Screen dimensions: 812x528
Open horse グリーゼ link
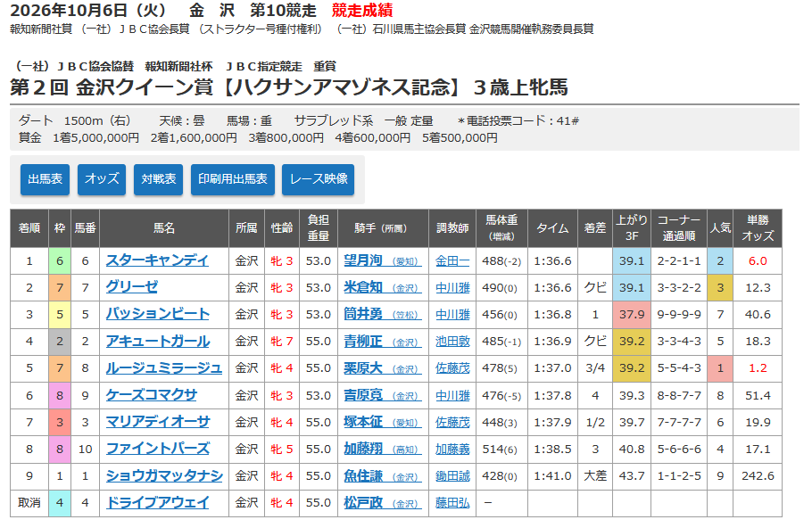coord(131,287)
